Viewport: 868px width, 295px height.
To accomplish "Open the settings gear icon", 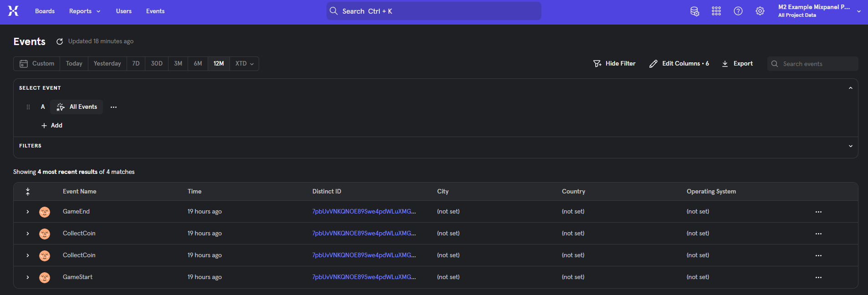I will tap(760, 11).
